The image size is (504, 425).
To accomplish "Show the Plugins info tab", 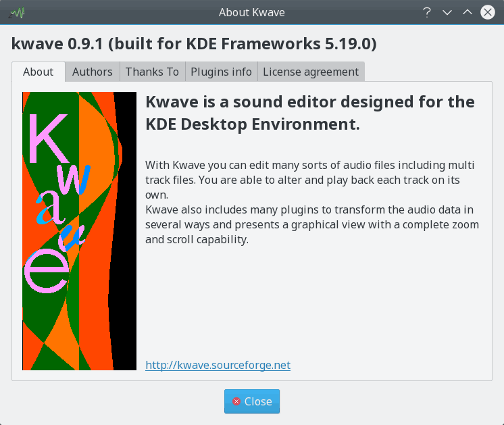I will click(x=221, y=72).
